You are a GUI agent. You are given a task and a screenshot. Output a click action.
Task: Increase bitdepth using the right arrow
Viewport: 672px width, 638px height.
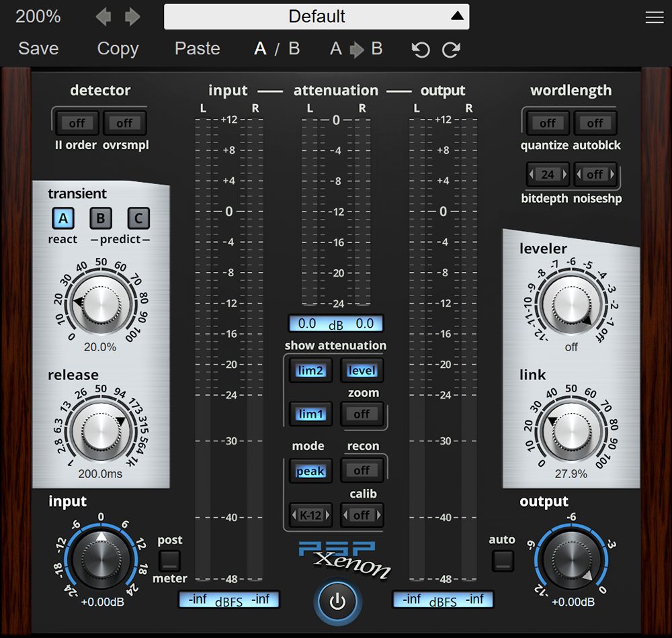pos(564,175)
